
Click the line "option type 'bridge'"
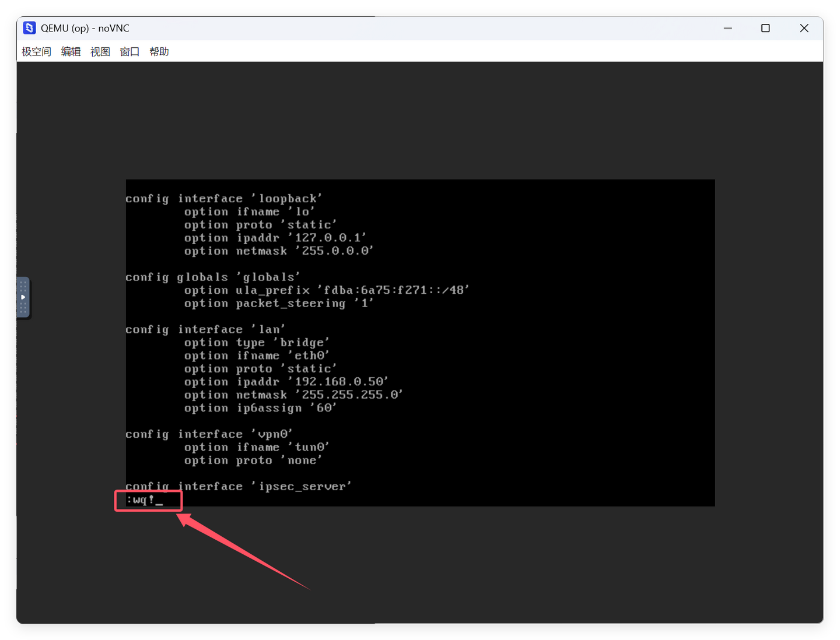coord(257,342)
